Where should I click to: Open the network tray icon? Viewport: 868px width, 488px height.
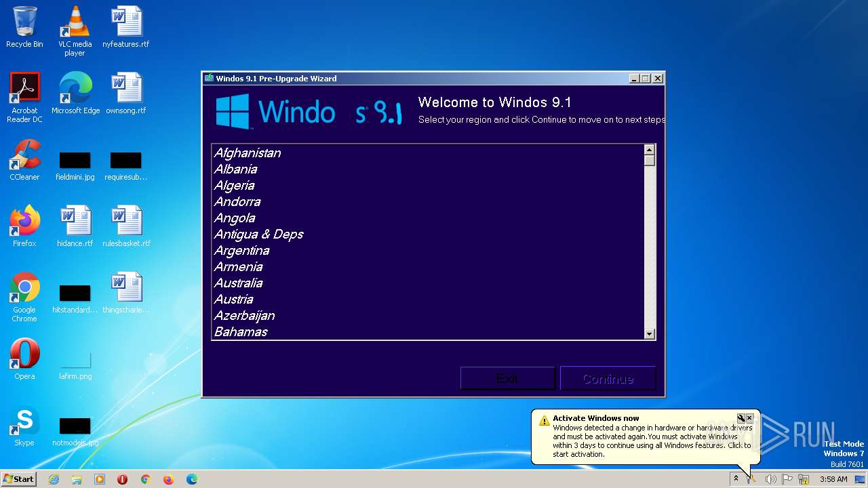pyautogui.click(x=804, y=479)
